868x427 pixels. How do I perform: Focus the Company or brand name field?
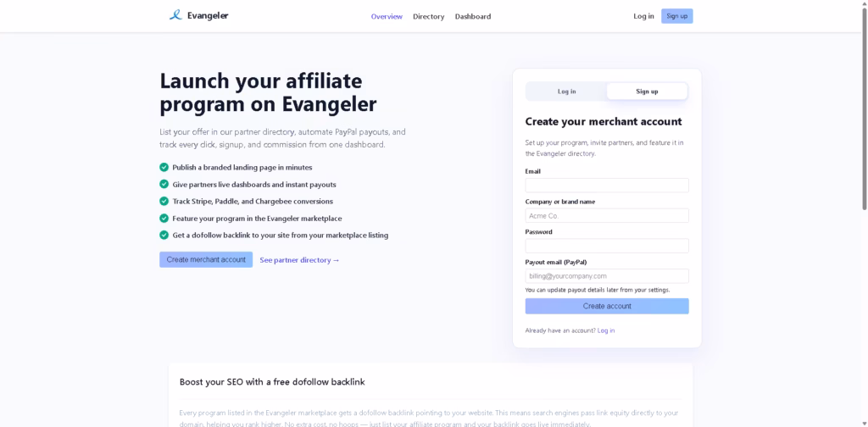coord(607,216)
